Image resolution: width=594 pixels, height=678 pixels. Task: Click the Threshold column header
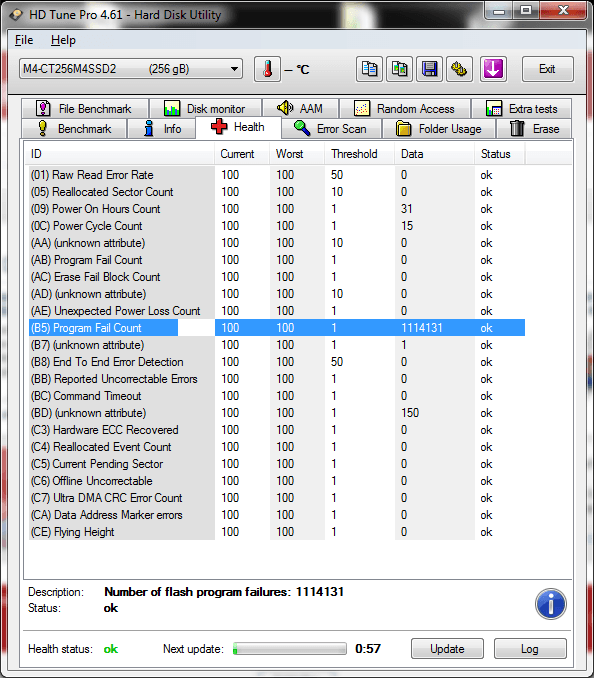[x=359, y=154]
